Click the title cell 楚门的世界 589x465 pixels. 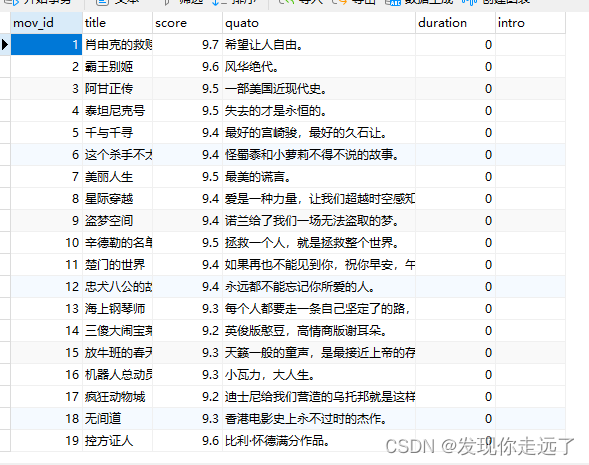(118, 265)
